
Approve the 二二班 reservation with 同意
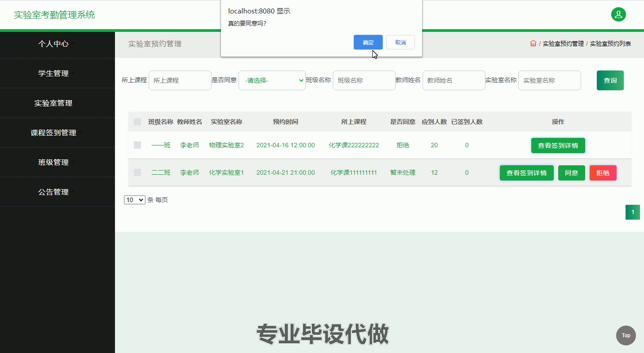(x=572, y=173)
